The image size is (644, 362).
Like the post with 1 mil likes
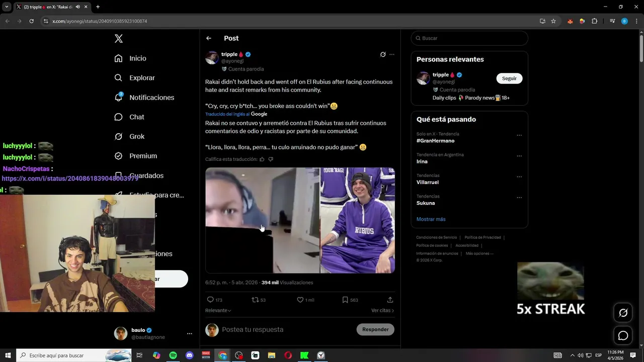tap(305, 300)
